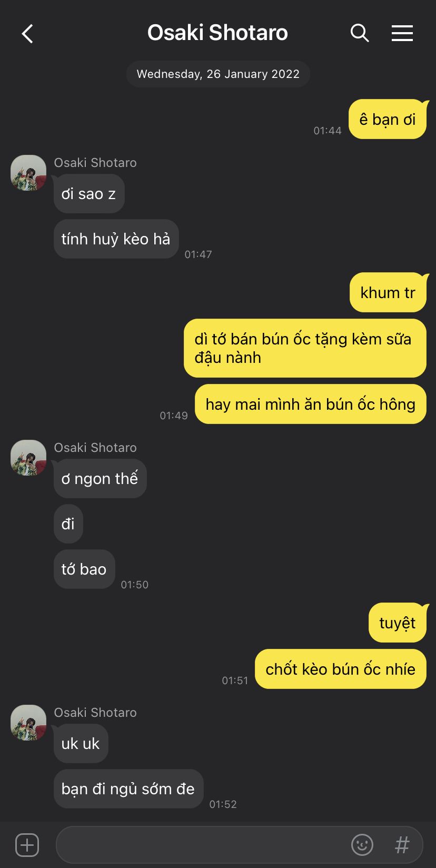Image resolution: width=436 pixels, height=868 pixels.
Task: Tap the avatar beside 'uk uk'
Action: point(28,723)
